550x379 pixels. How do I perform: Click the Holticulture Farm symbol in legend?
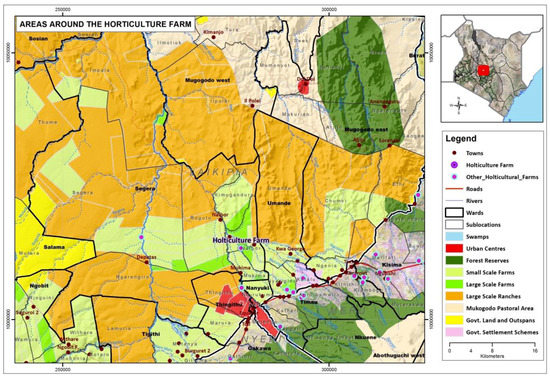point(454,165)
